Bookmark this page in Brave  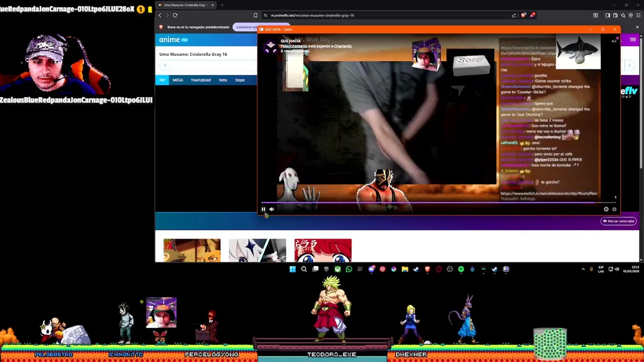coord(256,15)
